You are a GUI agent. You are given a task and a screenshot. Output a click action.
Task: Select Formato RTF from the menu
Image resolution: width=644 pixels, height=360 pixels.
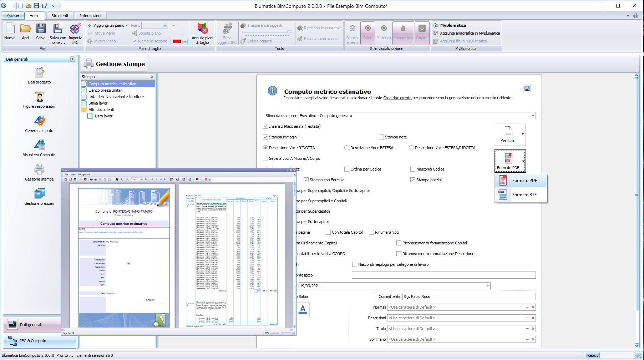[x=521, y=195]
